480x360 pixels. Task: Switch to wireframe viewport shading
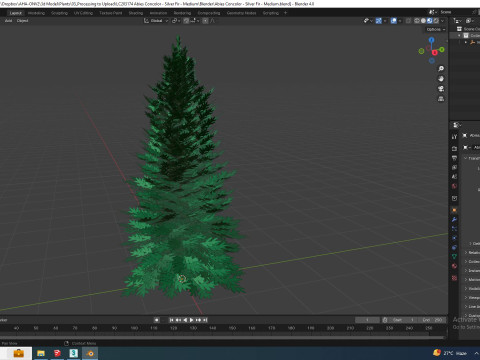pos(417,21)
